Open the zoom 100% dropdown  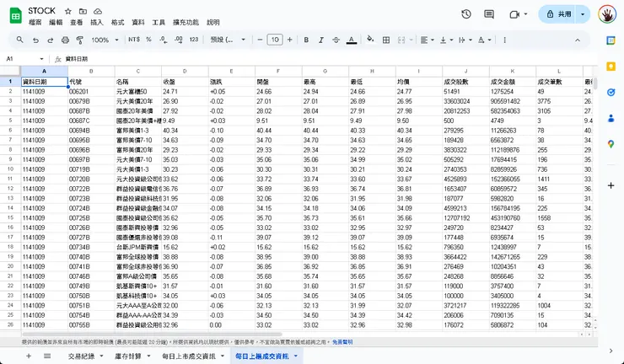[105, 40]
